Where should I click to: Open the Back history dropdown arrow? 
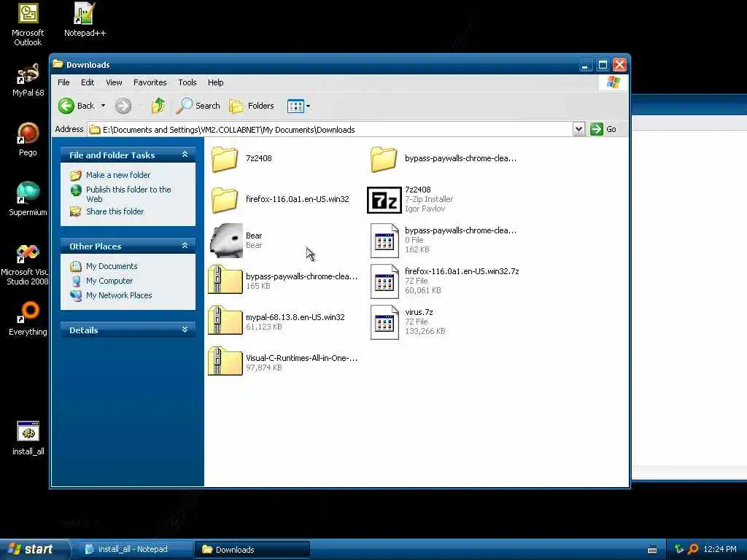[x=103, y=106]
